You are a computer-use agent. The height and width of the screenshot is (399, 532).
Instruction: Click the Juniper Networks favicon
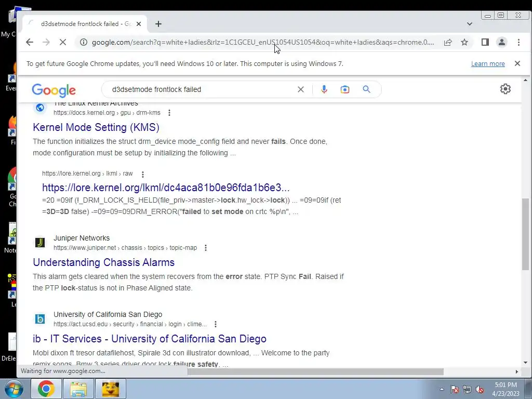[x=40, y=243]
